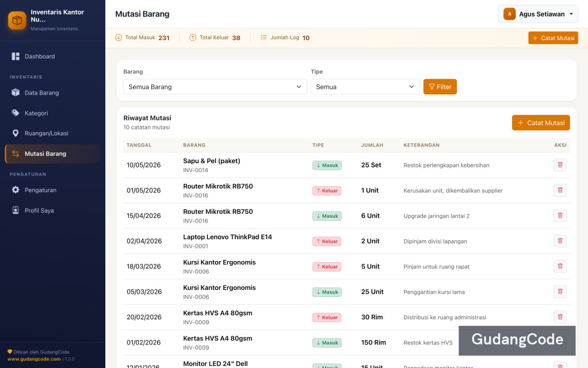Delete the 15/04/2026 Router Mikrotik entry

(x=560, y=216)
